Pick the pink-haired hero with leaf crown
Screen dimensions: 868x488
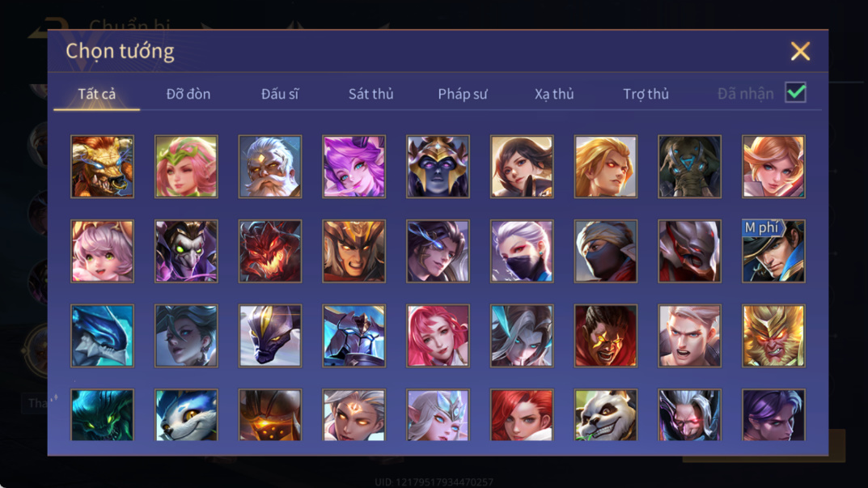click(186, 167)
